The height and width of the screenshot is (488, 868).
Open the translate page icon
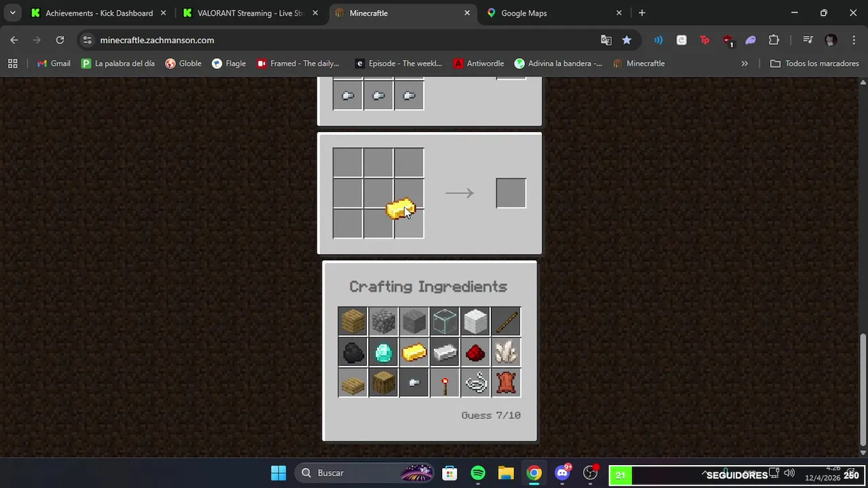[x=606, y=40]
